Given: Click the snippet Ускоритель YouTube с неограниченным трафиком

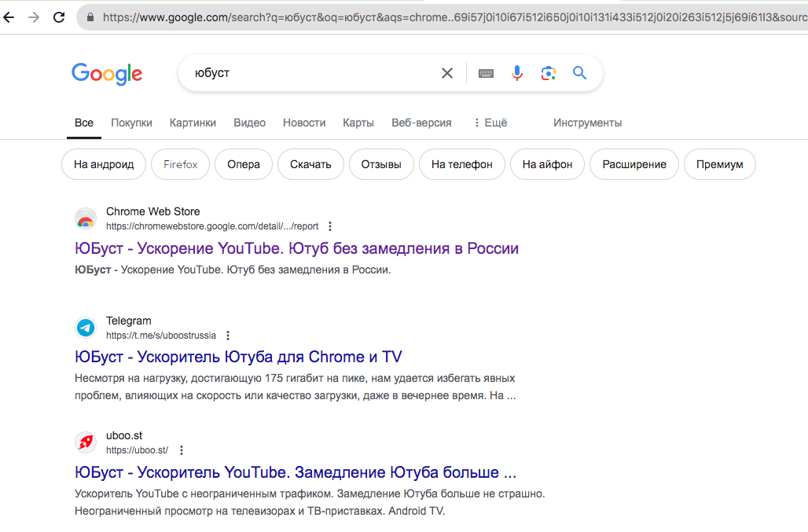Looking at the screenshot, I should pos(310,502).
